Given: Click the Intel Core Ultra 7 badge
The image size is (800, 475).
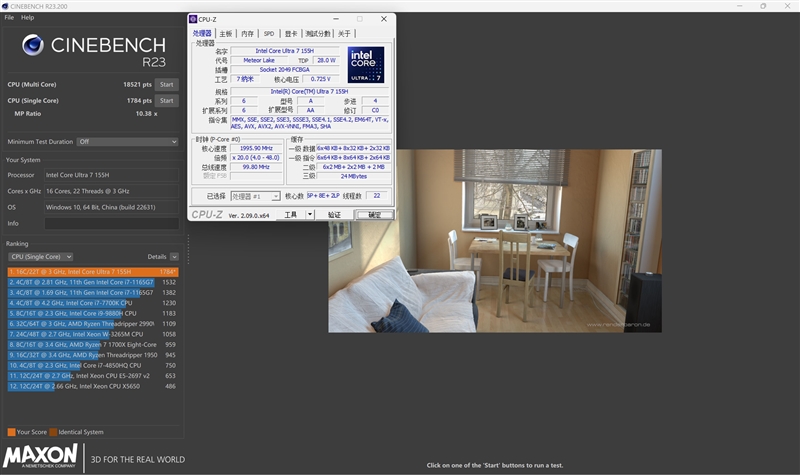Looking at the screenshot, I should 365,64.
